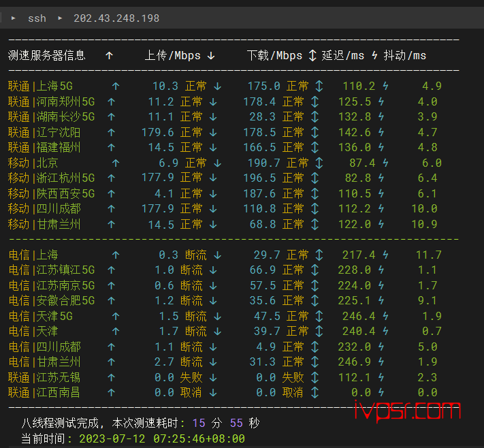Image resolution: width=484 pixels, height=448 pixels.
Task: Click latency value 82.8 in 浙江杭州5G row
Action: tap(358, 178)
